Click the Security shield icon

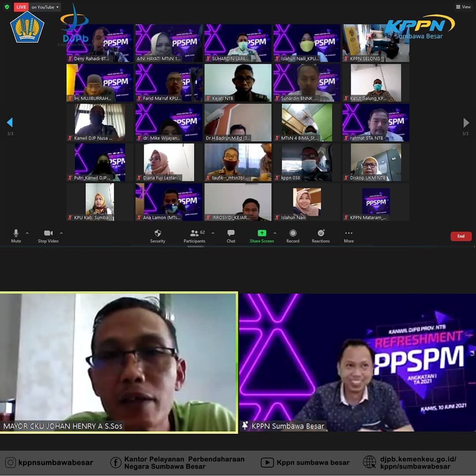157,234
